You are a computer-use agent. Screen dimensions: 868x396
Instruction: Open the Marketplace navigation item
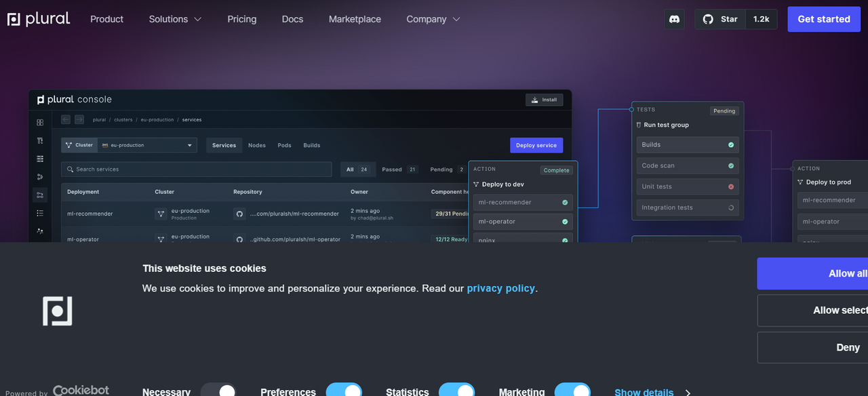(355, 19)
